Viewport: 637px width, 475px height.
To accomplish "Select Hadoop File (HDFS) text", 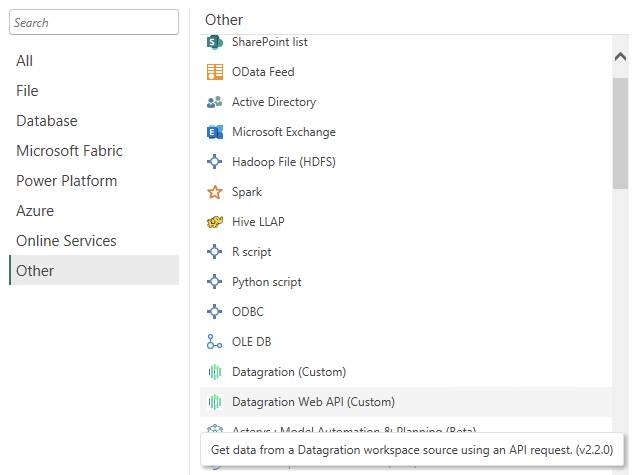I will pos(284,162).
